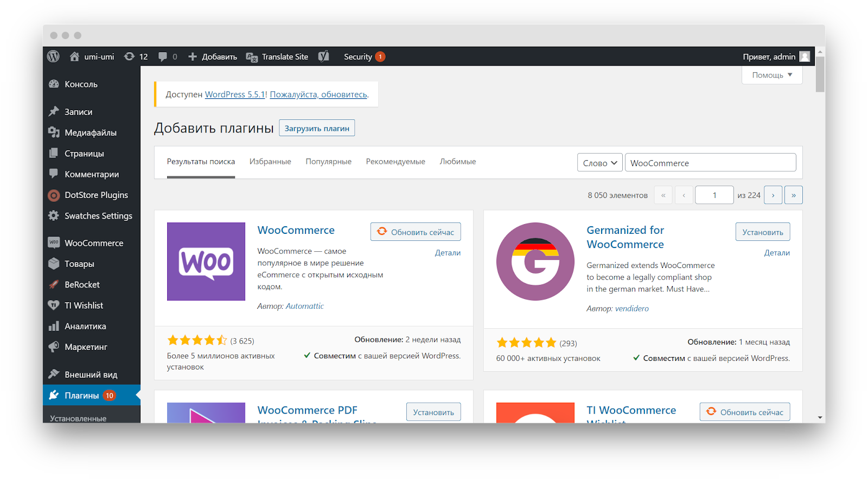Open the comments bubble icon in admin bar
Image resolution: width=868 pixels, height=484 pixels.
(163, 56)
